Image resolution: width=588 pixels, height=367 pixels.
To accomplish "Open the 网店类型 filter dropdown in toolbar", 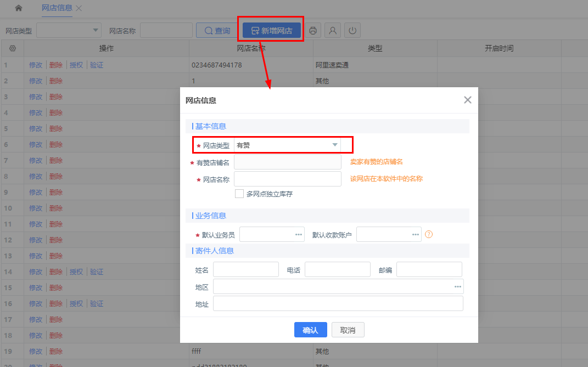I will [x=69, y=30].
